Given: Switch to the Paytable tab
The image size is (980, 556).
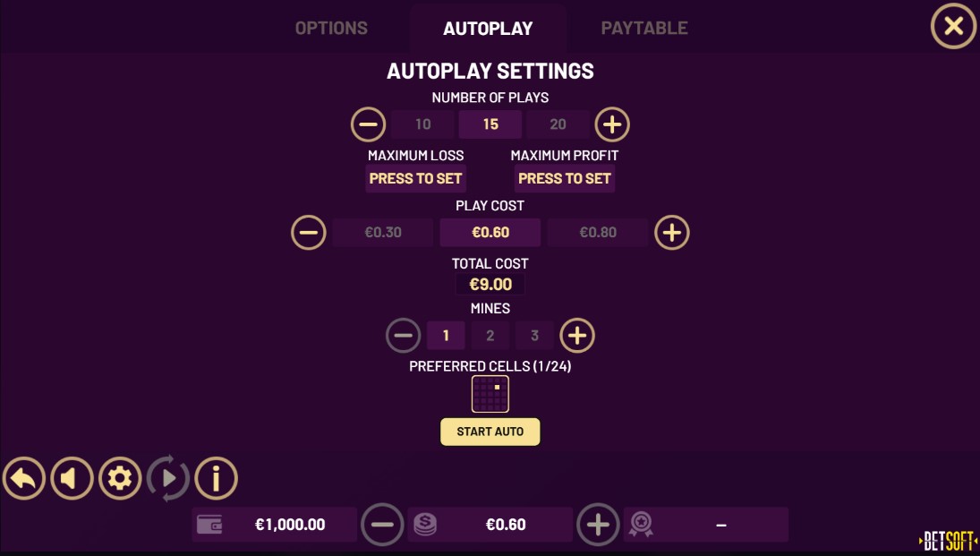Looking at the screenshot, I should coord(644,28).
